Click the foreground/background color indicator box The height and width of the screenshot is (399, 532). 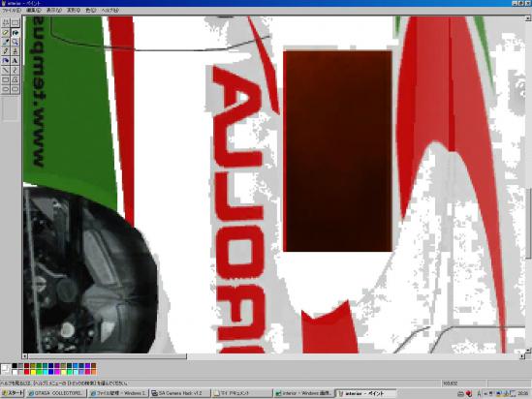click(x=6, y=369)
